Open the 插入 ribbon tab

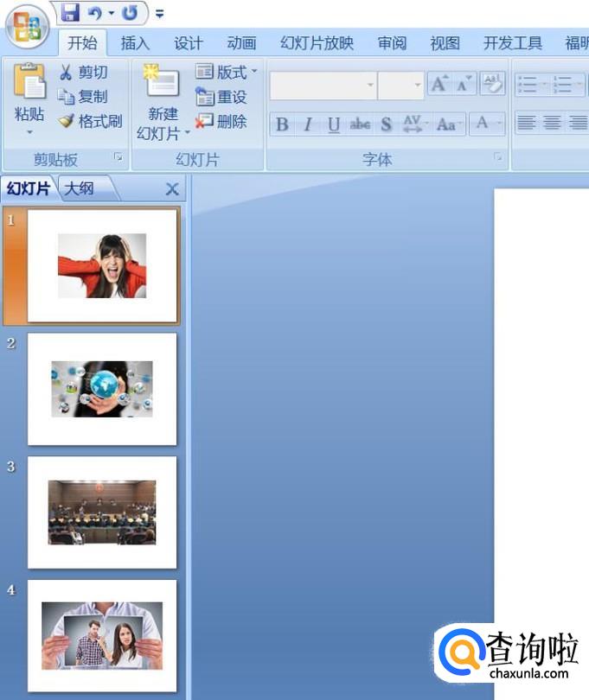click(135, 43)
